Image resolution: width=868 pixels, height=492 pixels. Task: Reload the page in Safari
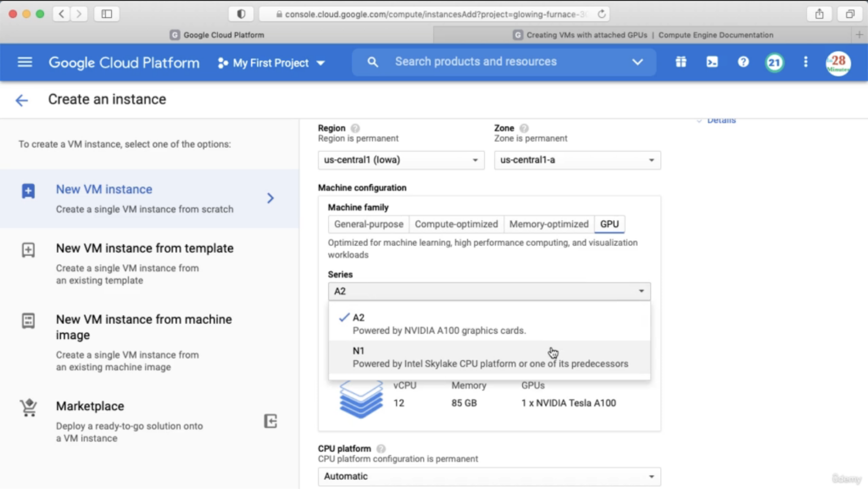point(602,14)
